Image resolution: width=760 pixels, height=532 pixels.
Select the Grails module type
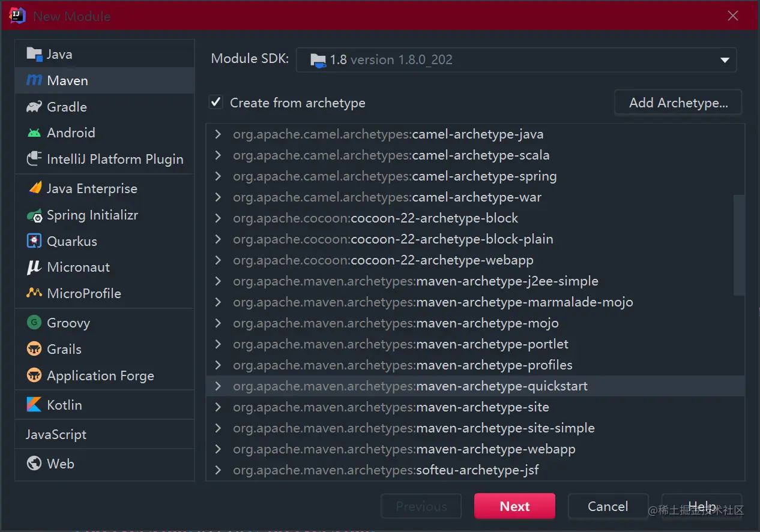(x=104, y=349)
